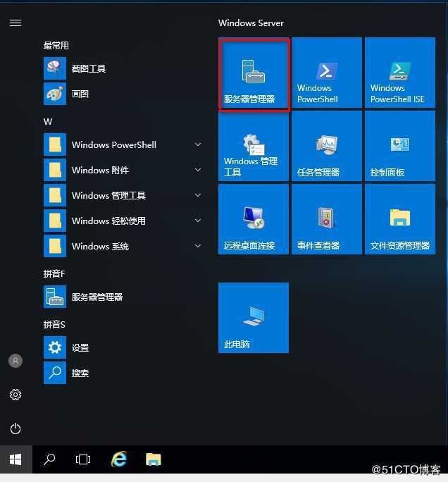Click the hamburger menu at top left
The image size is (448, 482).
point(15,23)
